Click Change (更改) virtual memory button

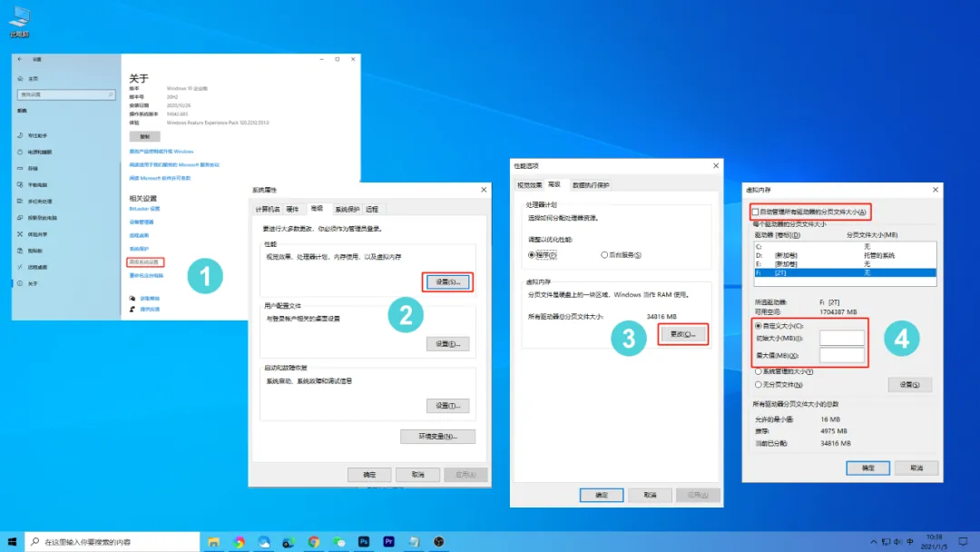point(682,334)
